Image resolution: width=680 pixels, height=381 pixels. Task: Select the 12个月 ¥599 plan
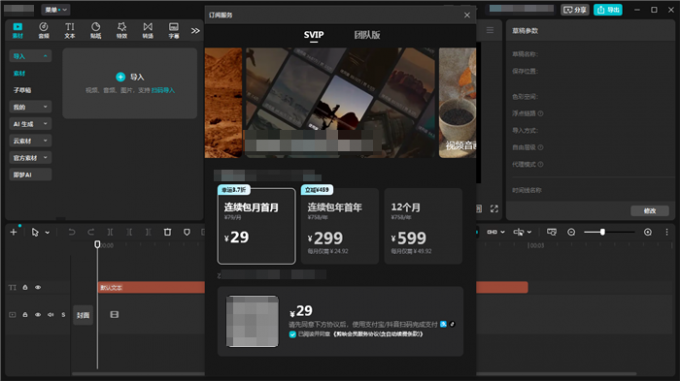(423, 226)
